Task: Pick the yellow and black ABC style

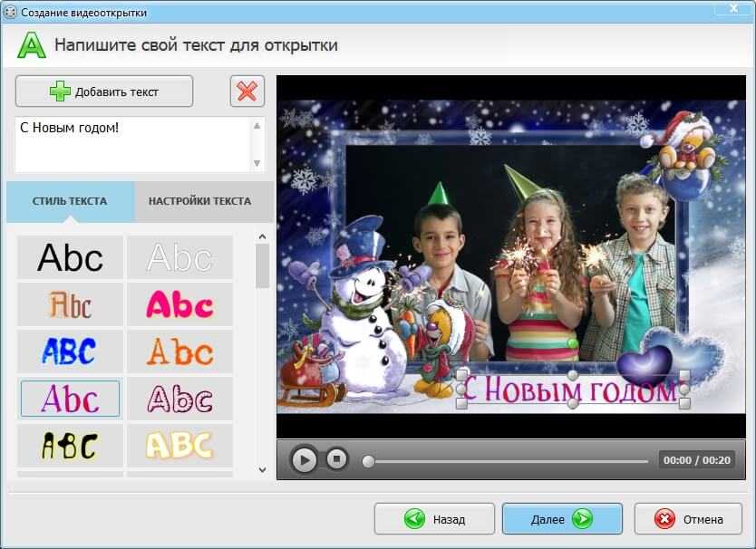Action: pyautogui.click(x=70, y=446)
